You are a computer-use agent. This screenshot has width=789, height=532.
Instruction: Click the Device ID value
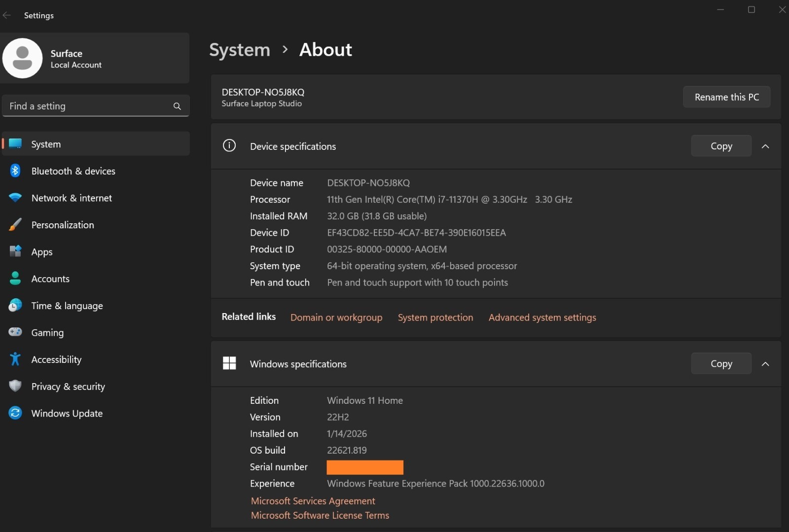(416, 233)
